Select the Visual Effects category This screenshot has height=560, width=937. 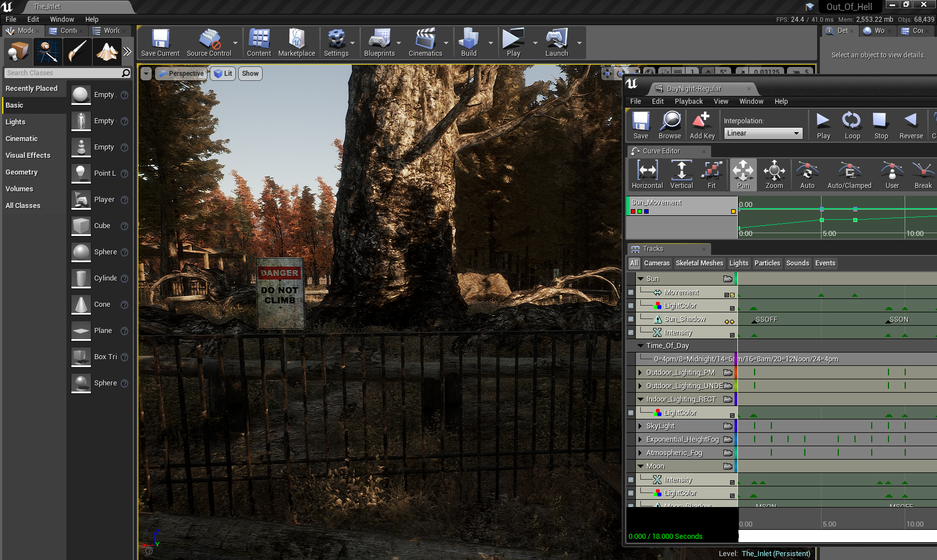tap(28, 156)
